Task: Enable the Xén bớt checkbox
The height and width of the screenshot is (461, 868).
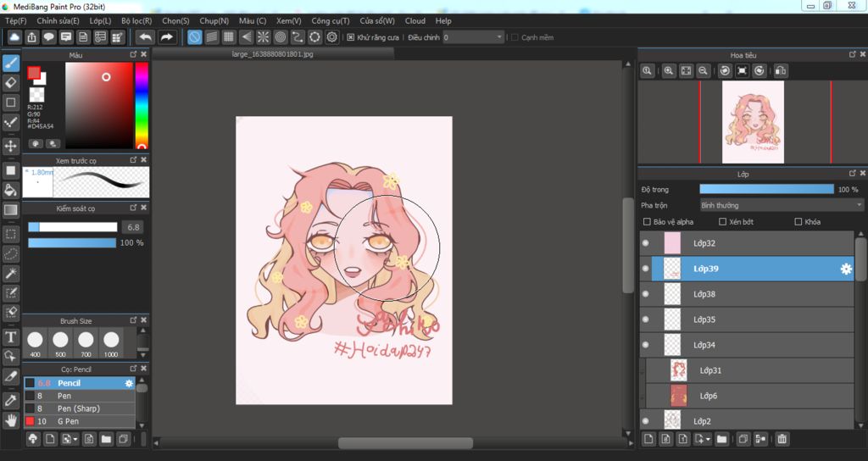Action: (x=722, y=221)
